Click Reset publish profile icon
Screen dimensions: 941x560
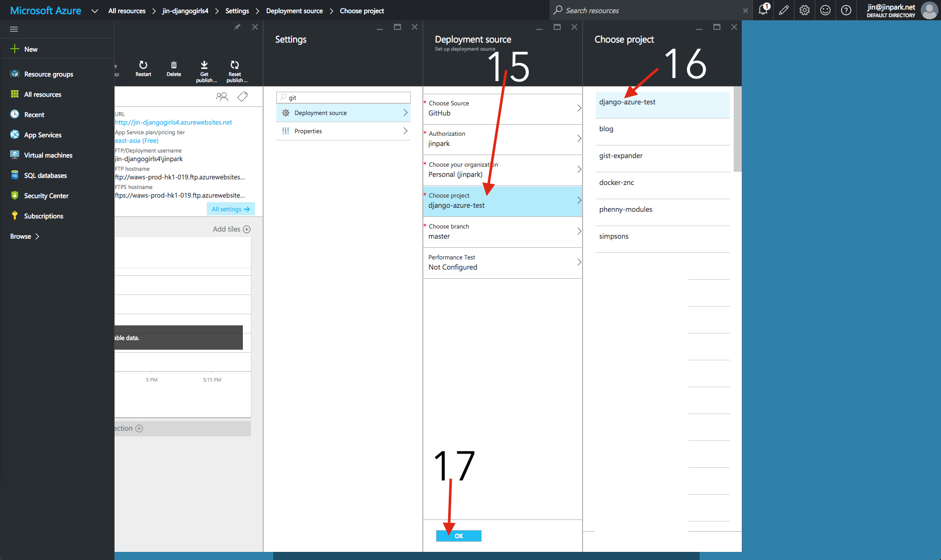tap(235, 65)
